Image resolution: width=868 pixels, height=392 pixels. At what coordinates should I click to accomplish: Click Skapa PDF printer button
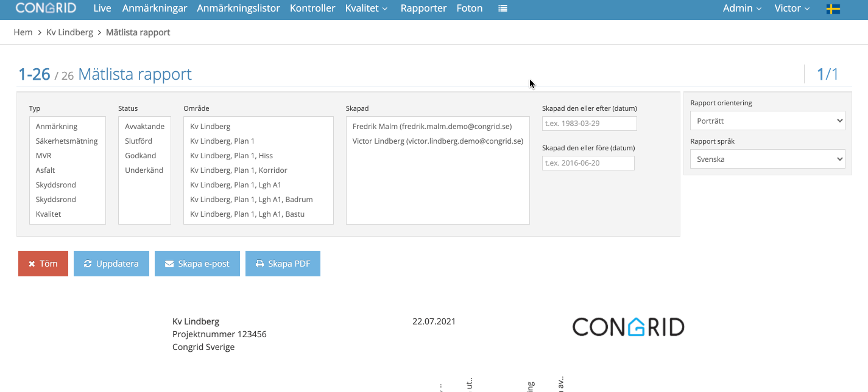click(283, 264)
